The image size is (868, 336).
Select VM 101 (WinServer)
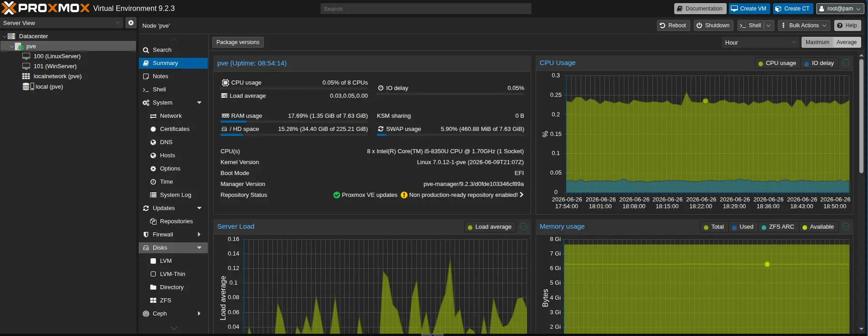[55, 66]
